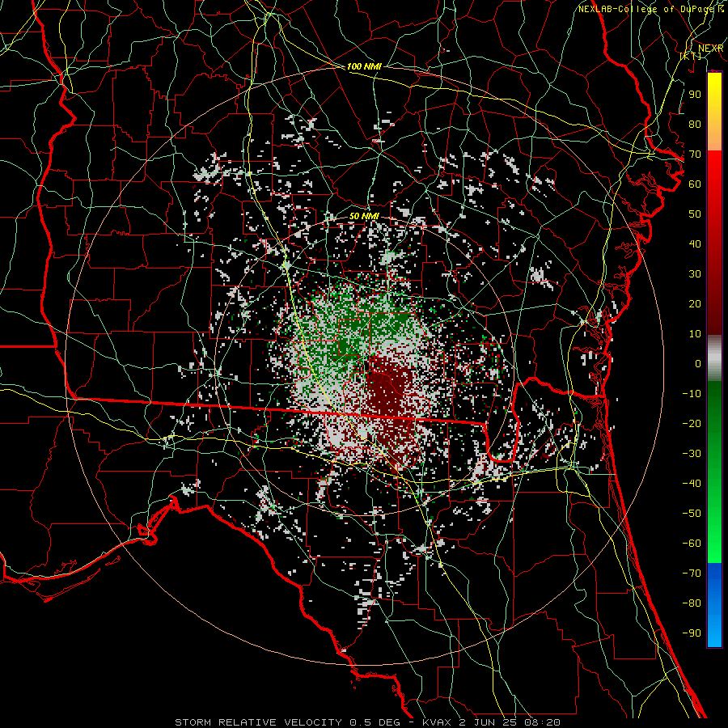Click the 50 NMI range ring label
728x728 pixels.
tap(364, 216)
